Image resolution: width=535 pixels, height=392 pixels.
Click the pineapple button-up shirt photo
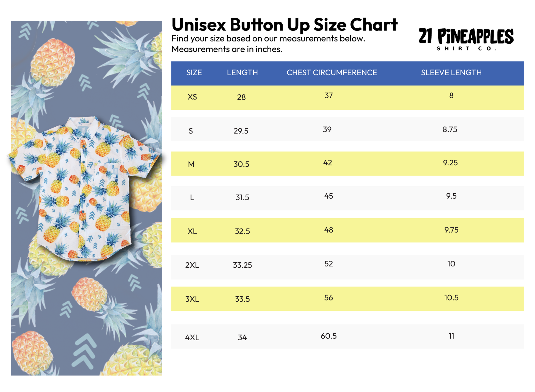(84, 189)
